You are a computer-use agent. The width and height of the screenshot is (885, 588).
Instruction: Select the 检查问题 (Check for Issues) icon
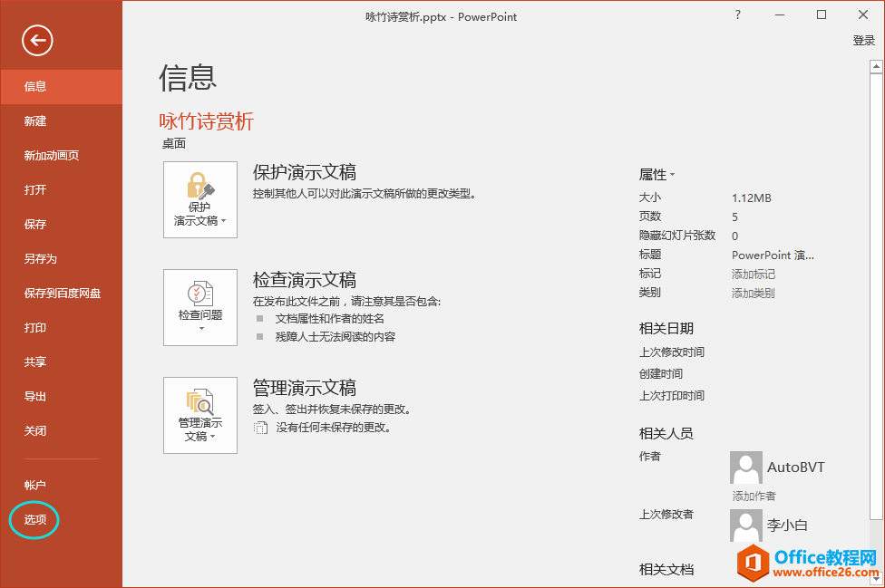199,294
